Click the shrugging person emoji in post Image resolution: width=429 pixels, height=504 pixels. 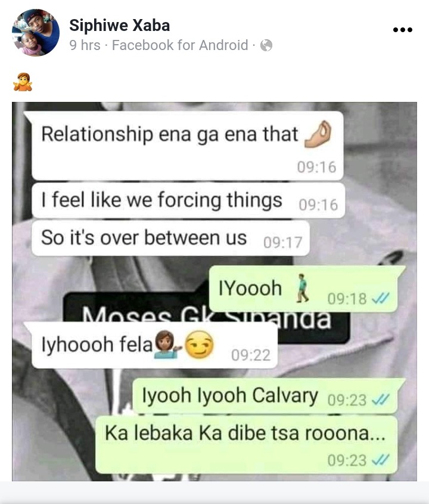coord(23,82)
